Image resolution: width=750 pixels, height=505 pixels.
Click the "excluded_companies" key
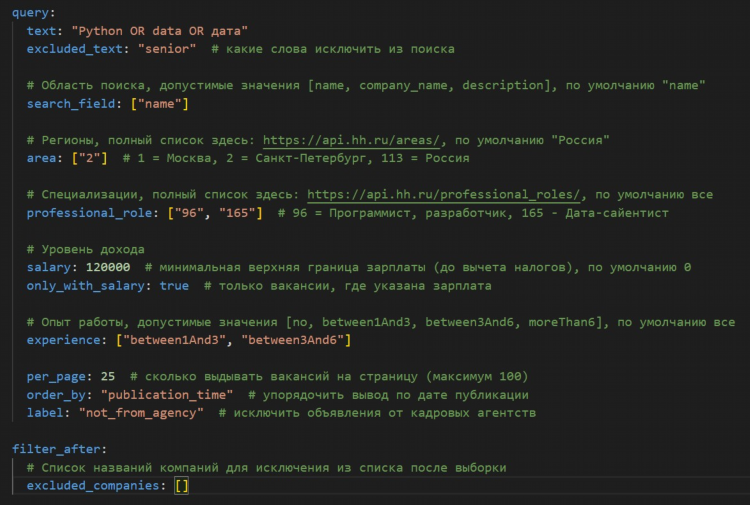93,486
